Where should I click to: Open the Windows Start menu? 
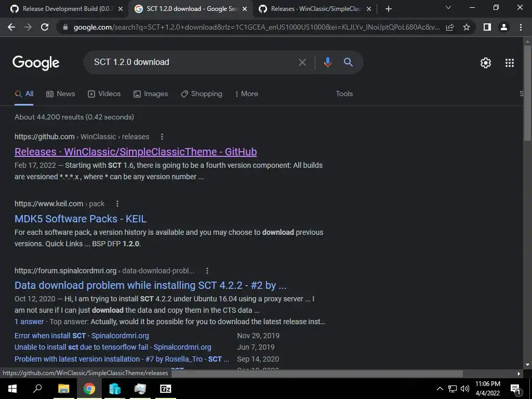[x=12, y=389]
